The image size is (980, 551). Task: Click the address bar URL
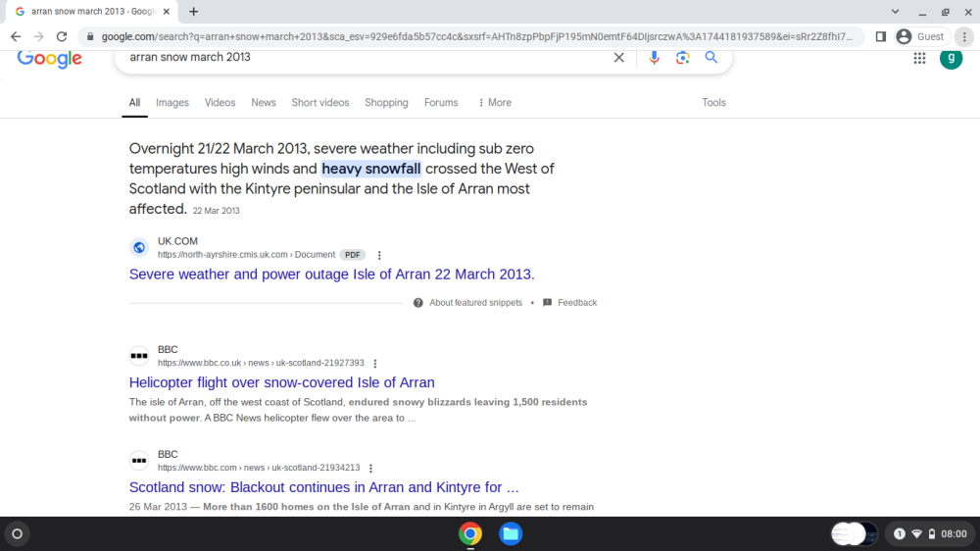[476, 37]
